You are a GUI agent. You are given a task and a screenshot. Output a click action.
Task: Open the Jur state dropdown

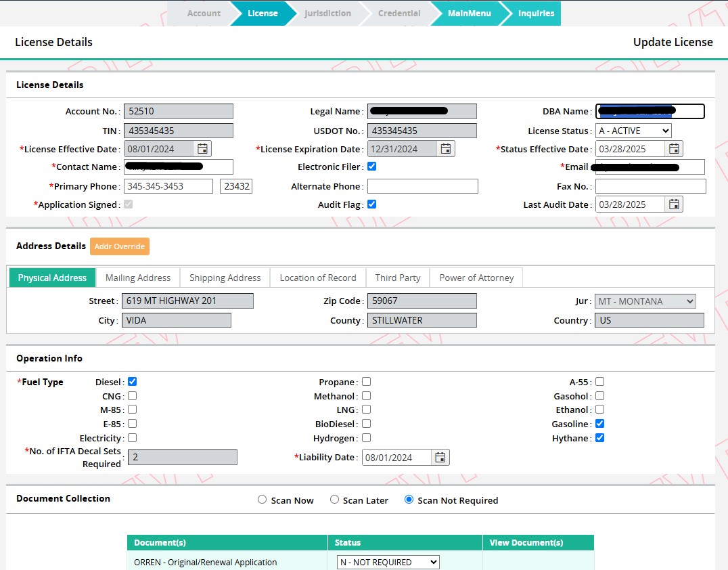[645, 301]
